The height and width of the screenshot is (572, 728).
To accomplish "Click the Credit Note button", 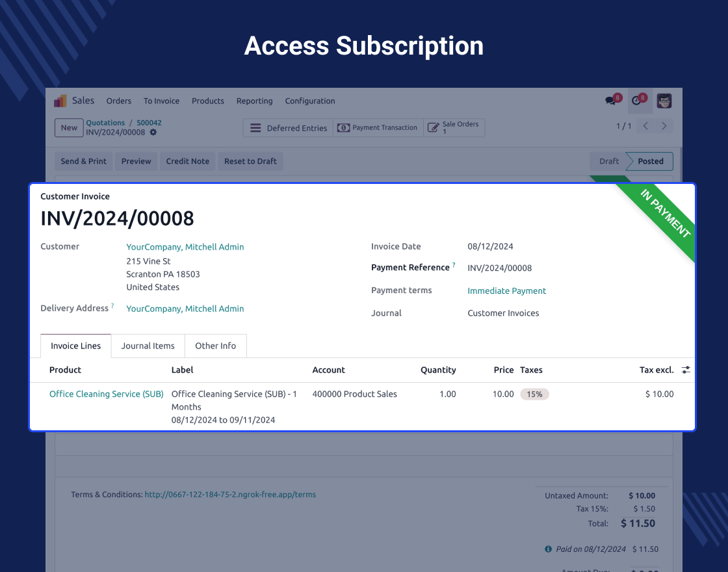I will pyautogui.click(x=188, y=161).
